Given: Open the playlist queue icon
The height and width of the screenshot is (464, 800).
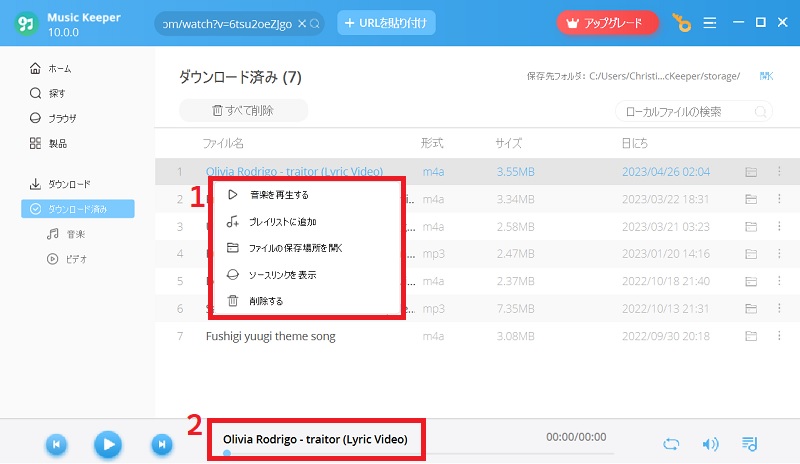Looking at the screenshot, I should (749, 444).
